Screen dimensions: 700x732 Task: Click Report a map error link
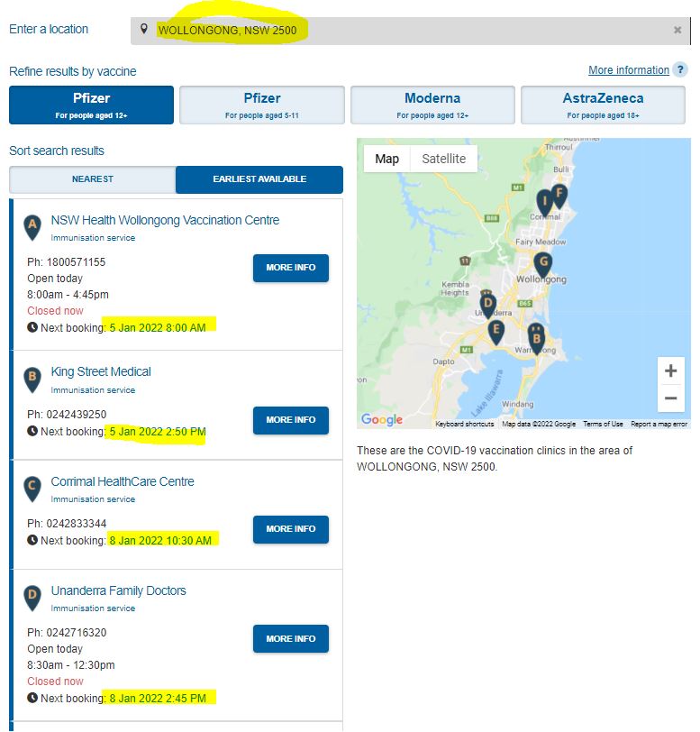click(x=659, y=424)
